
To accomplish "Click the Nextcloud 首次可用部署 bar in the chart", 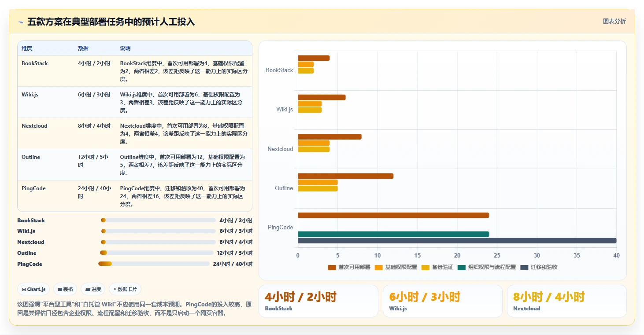I will (x=330, y=137).
